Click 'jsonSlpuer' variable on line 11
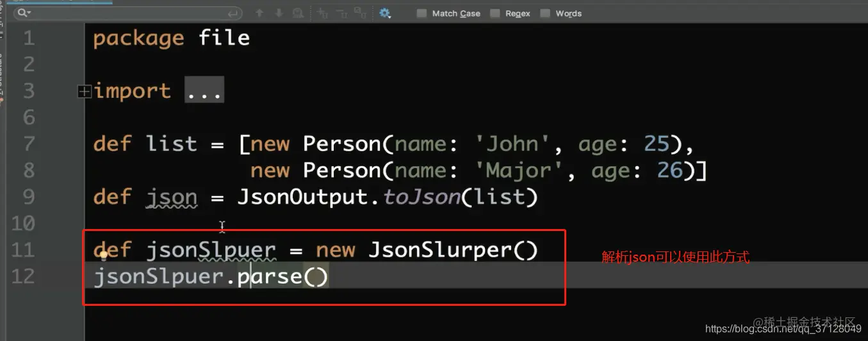The width and height of the screenshot is (868, 341). pyautogui.click(x=211, y=250)
